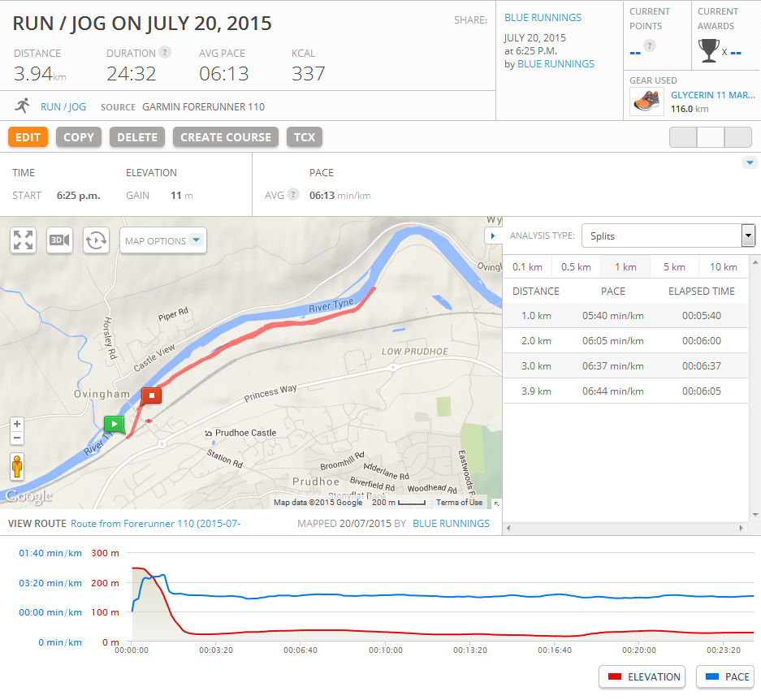The height and width of the screenshot is (700, 761).
Task: Select the 0.5 km split tab
Action: (x=576, y=266)
